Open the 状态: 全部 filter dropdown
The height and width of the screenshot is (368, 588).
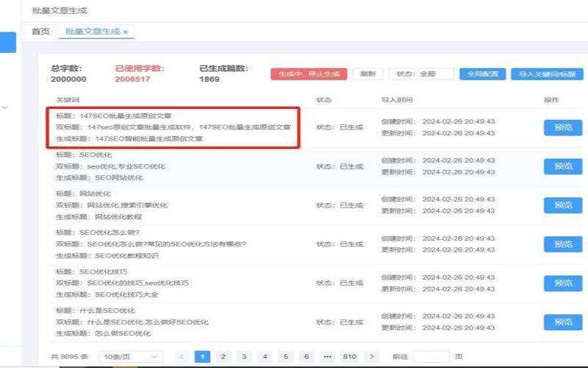pos(421,74)
